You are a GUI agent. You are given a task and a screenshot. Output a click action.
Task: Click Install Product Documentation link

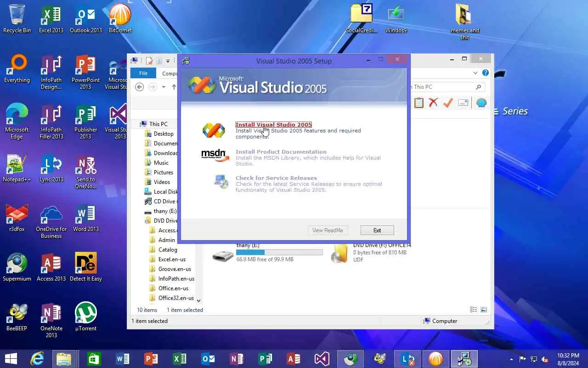click(281, 152)
